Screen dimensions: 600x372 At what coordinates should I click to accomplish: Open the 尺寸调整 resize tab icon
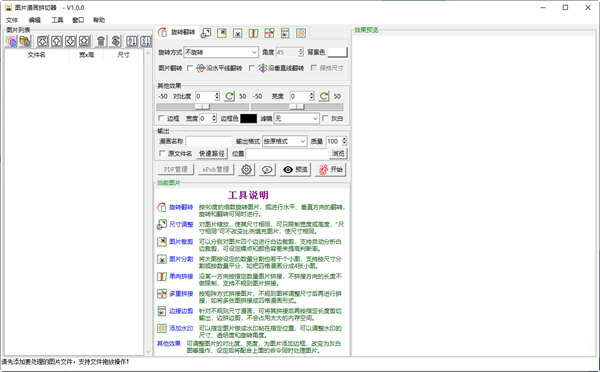(x=206, y=33)
